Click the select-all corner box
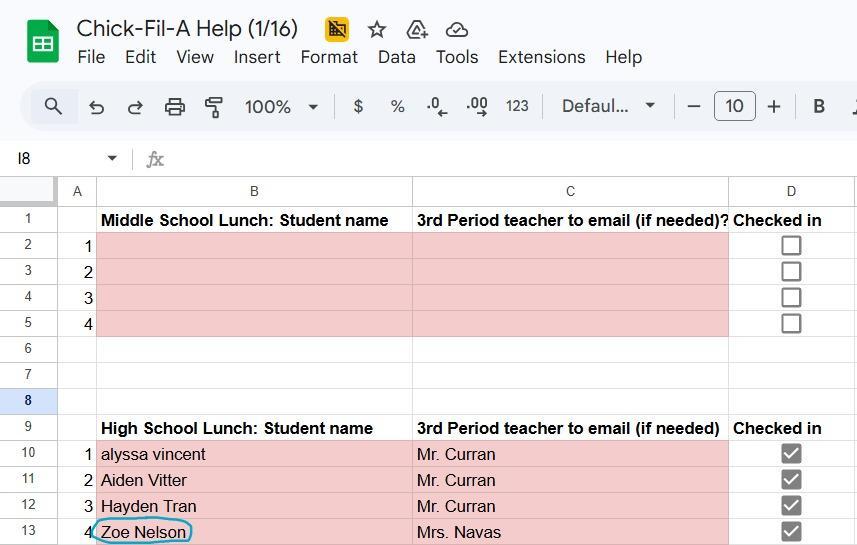Image resolution: width=857 pixels, height=545 pixels. 28,191
